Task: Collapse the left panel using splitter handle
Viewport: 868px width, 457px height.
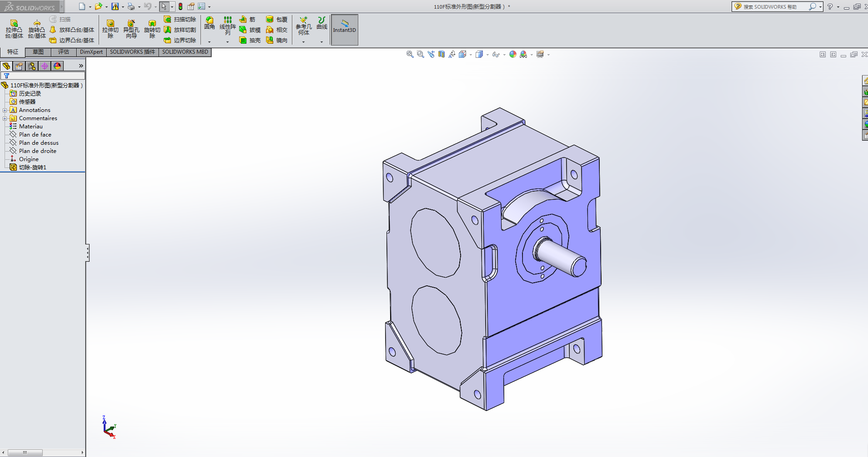Action: [x=87, y=253]
